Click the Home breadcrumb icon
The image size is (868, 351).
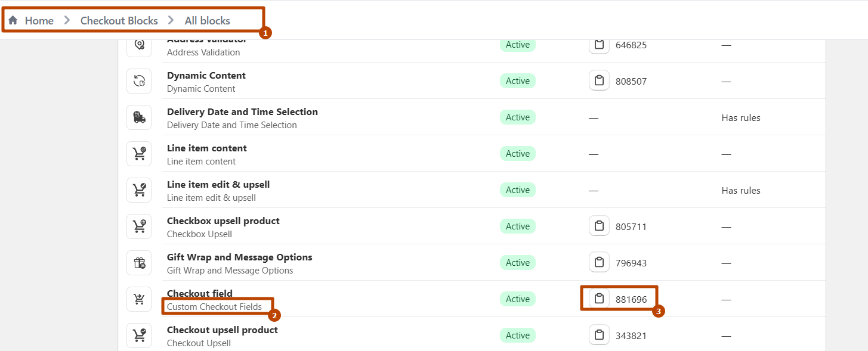point(13,21)
